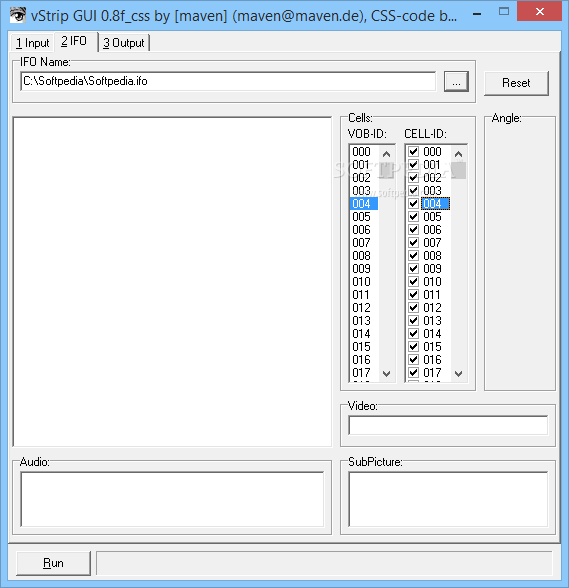Uncheck CELL-ID 001 checkbox

point(413,165)
